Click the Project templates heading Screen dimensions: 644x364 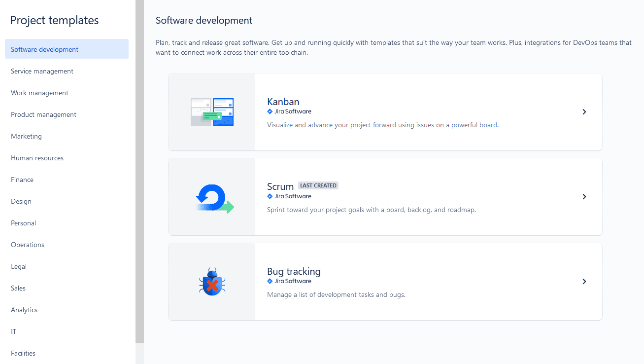(54, 20)
